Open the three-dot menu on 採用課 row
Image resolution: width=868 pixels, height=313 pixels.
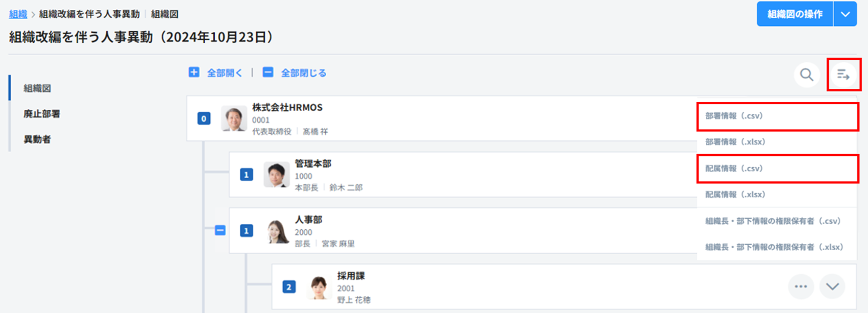click(801, 287)
